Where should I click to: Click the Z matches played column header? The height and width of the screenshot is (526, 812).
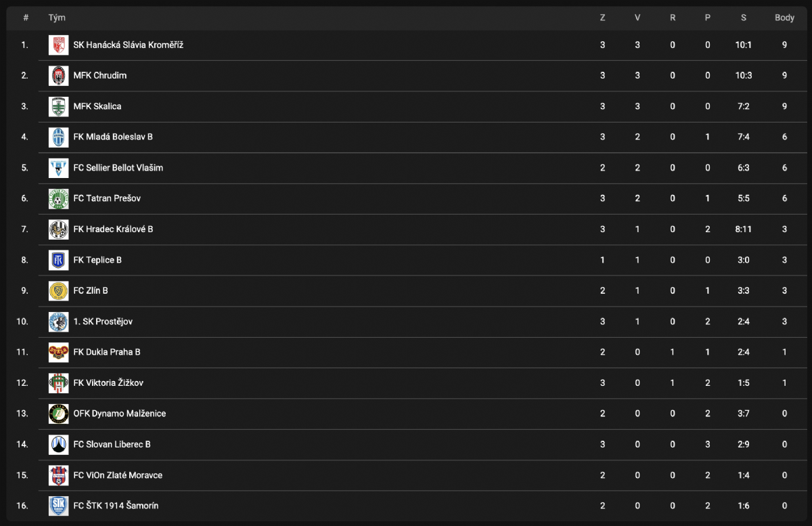click(602, 18)
